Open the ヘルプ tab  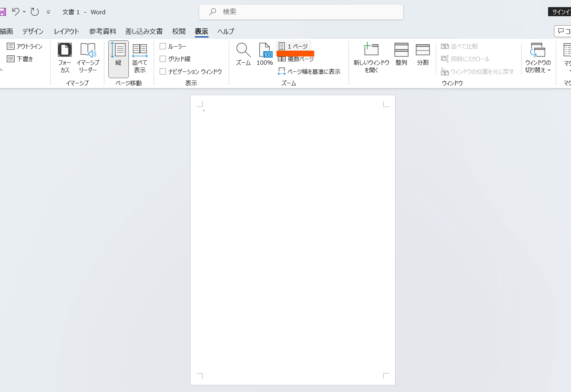226,31
